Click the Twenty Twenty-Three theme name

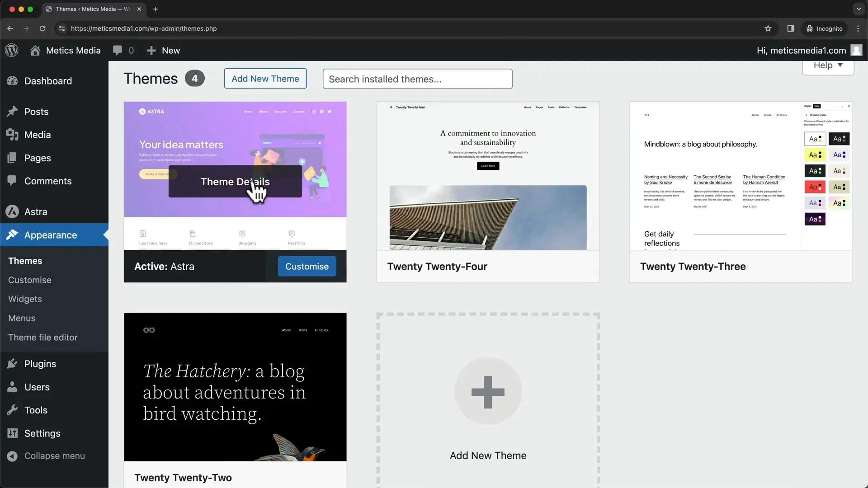[x=693, y=267]
